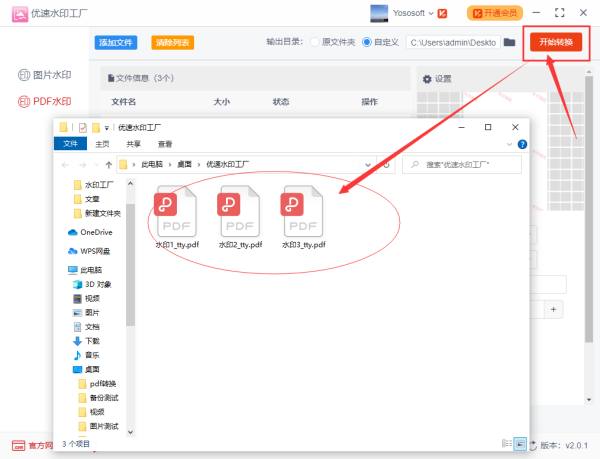The image size is (600, 459).
Task: Switch Explorer to large icons view
Action: (520, 444)
